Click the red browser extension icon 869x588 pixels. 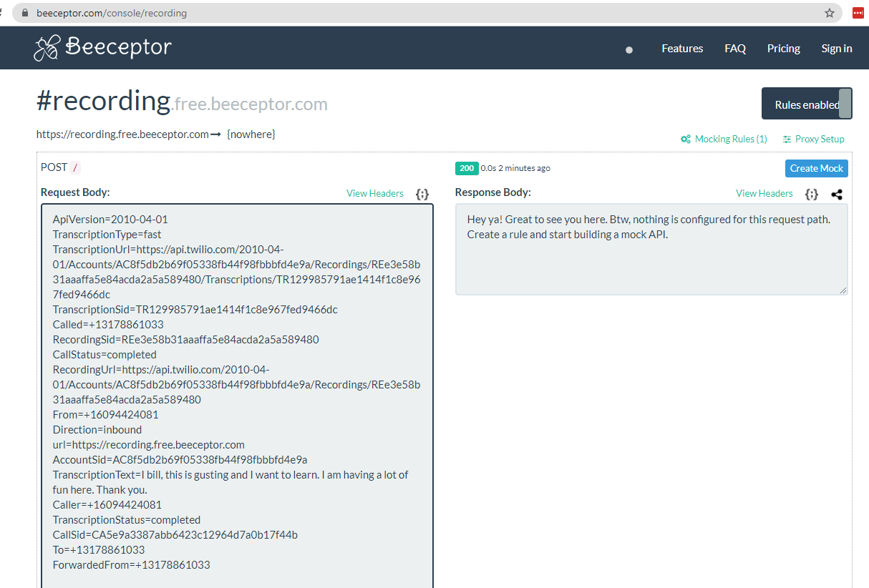[x=858, y=13]
